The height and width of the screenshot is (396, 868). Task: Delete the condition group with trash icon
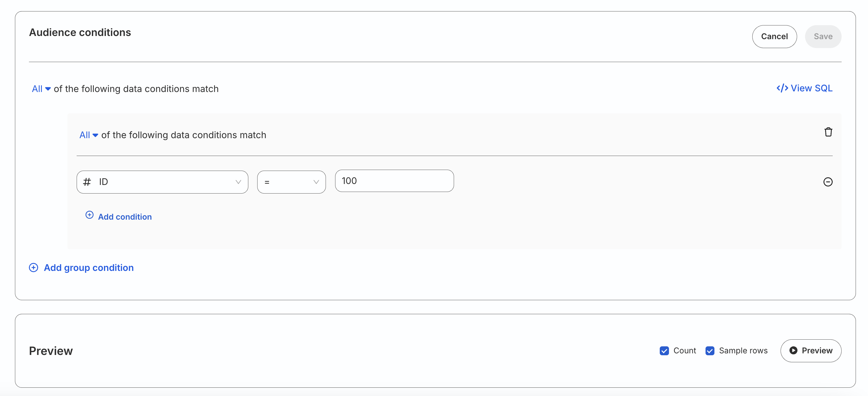(x=828, y=132)
